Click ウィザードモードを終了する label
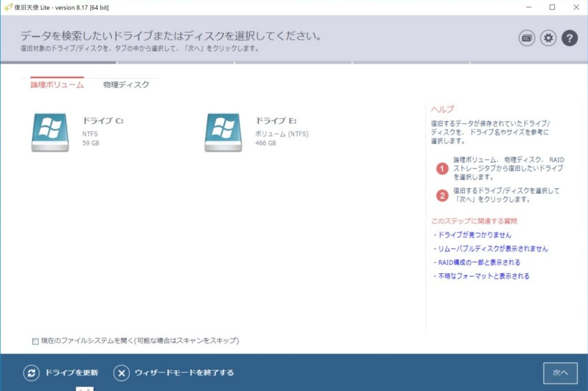 (184, 373)
